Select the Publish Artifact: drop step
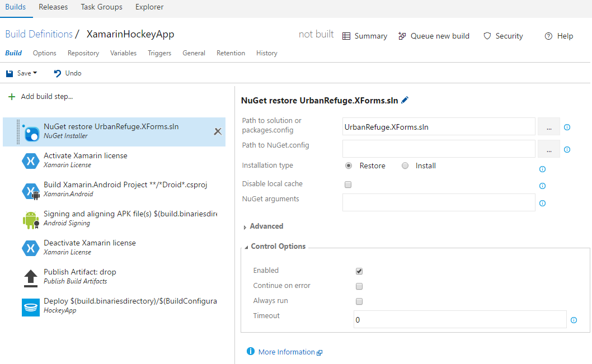 click(80, 272)
